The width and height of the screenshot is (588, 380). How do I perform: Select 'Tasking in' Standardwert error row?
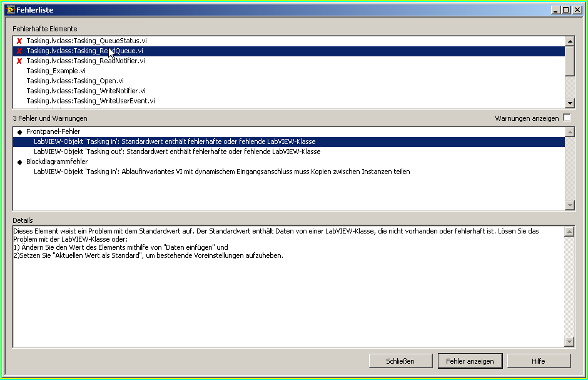[289, 142]
